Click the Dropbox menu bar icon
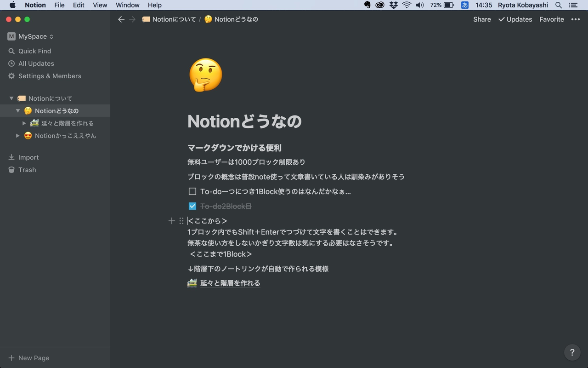Viewport: 588px width, 368px height. 393,5
